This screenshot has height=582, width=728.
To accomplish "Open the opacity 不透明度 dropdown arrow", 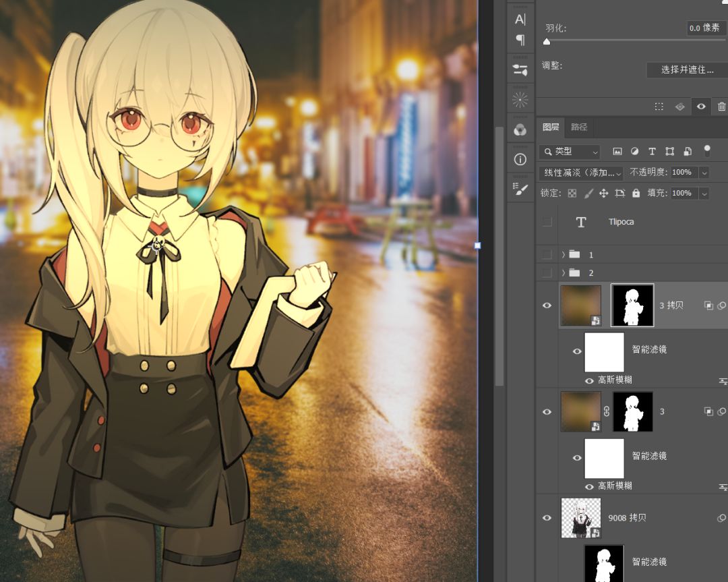I will click(x=704, y=173).
